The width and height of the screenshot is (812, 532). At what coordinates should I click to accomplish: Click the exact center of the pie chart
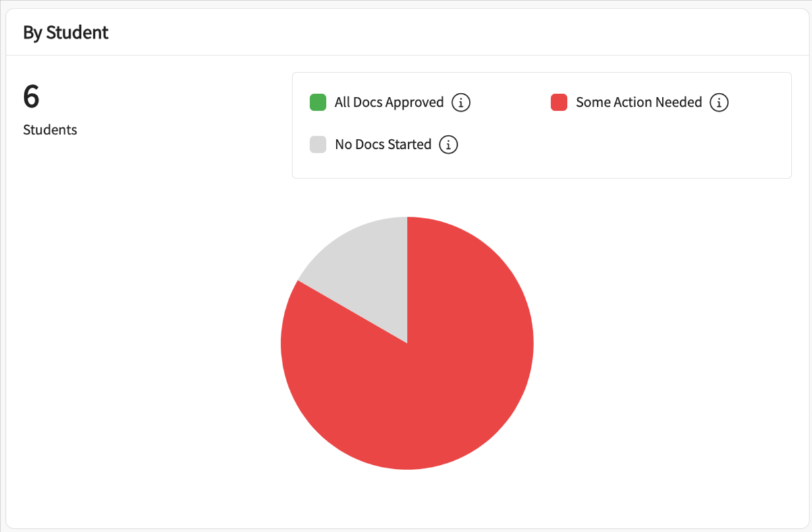[x=407, y=343]
